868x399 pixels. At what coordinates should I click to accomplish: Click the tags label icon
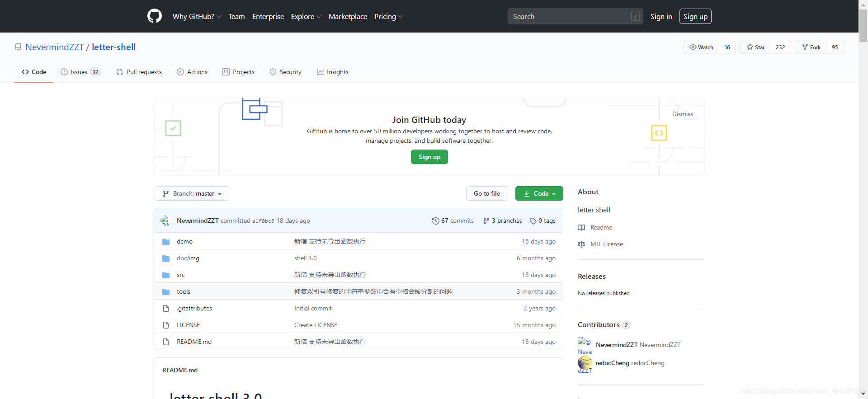(x=533, y=221)
